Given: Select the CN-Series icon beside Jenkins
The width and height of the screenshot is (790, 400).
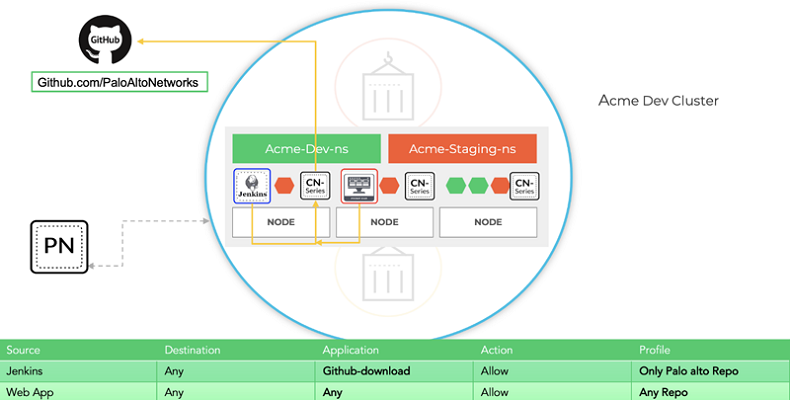Looking at the screenshot, I should (315, 185).
